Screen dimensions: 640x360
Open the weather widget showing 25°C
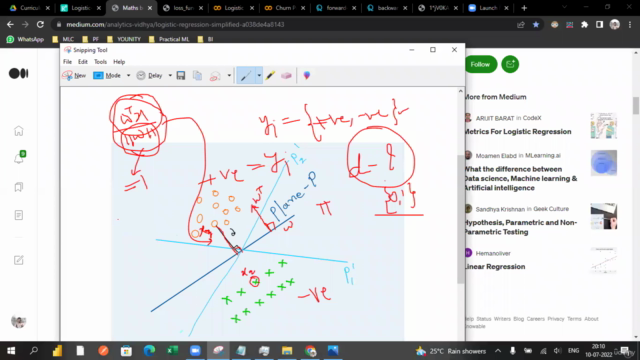pyautogui.click(x=451, y=351)
